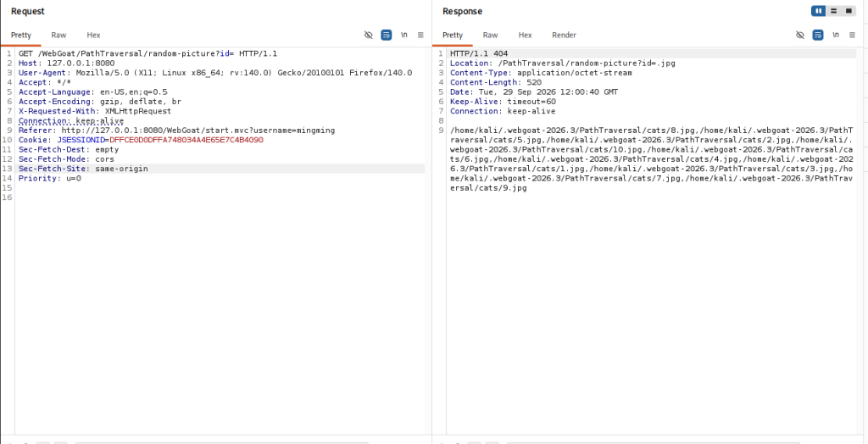Image resolution: width=868 pixels, height=444 pixels.
Task: Click the response body listing cats jpg paths
Action: (652, 159)
